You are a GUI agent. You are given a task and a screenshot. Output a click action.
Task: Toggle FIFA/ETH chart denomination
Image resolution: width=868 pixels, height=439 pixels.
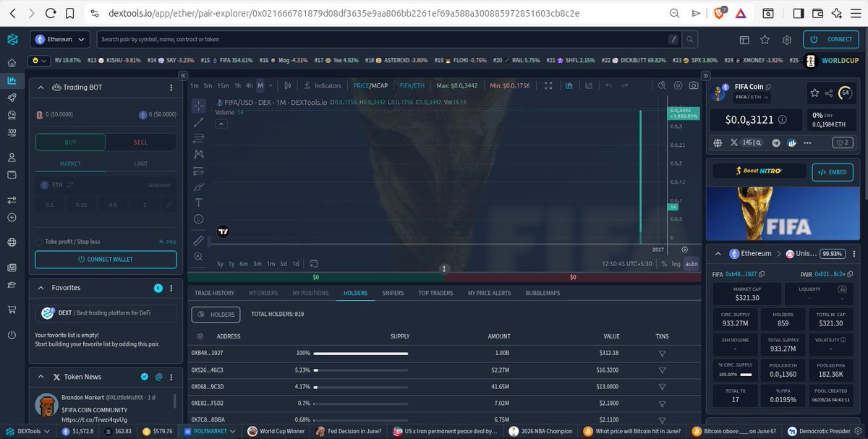(413, 85)
